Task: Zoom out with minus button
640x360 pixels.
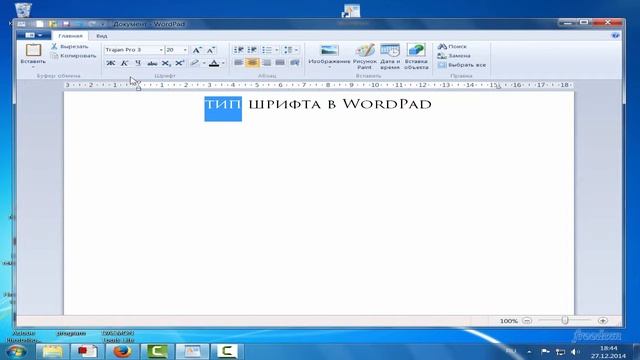Action: pyautogui.click(x=527, y=321)
